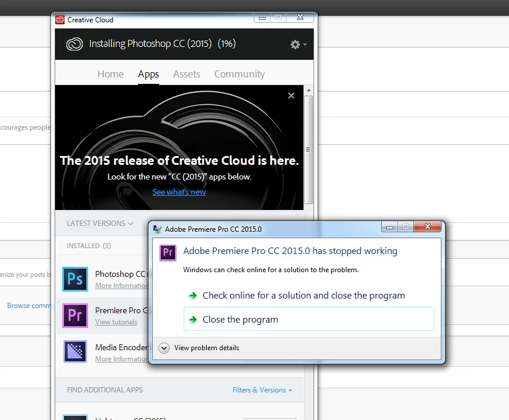Open the Assets tab
The width and height of the screenshot is (509, 420).
click(186, 74)
